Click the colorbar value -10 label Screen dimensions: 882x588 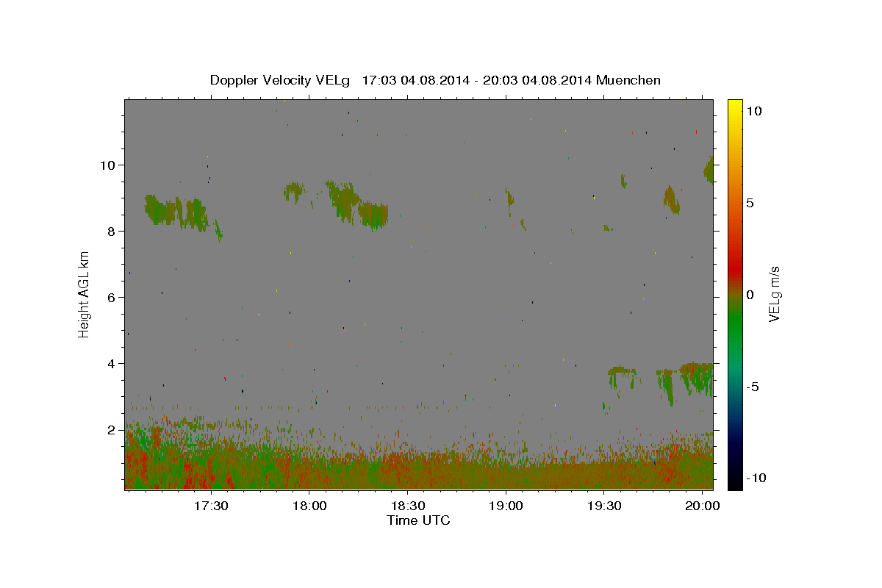coord(756,478)
